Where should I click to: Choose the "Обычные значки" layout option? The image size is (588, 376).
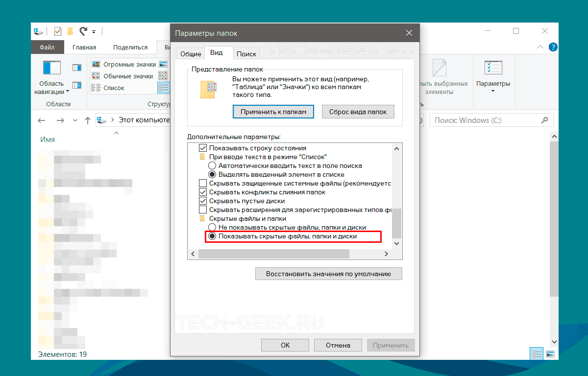122,76
